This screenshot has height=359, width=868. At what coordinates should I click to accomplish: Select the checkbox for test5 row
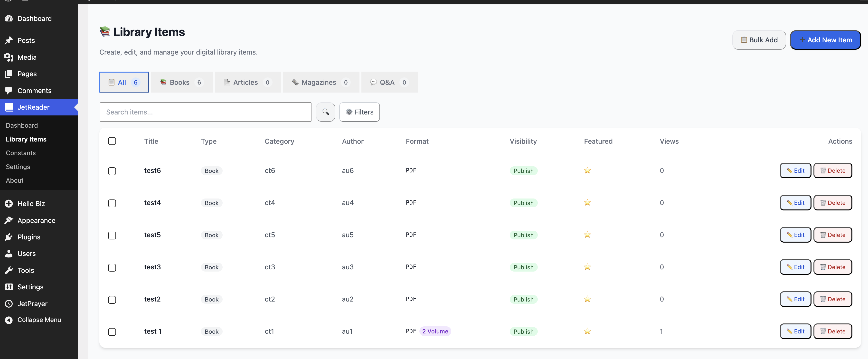pyautogui.click(x=112, y=235)
